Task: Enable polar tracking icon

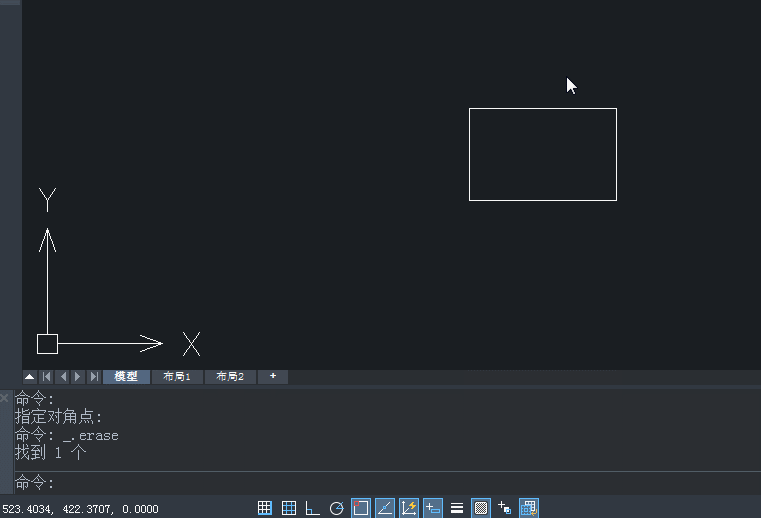Action: coord(336,508)
